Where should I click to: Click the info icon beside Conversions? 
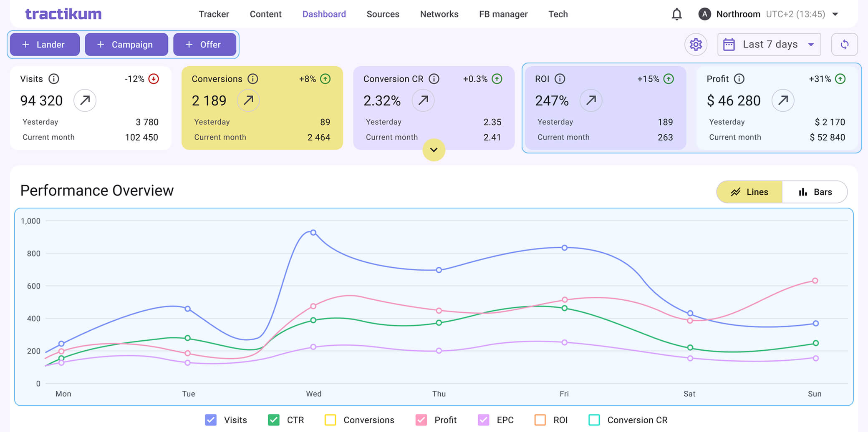click(x=253, y=79)
